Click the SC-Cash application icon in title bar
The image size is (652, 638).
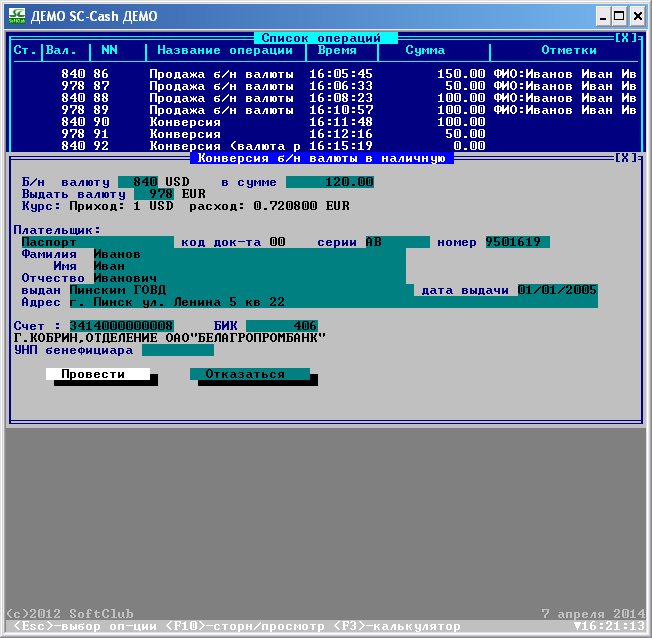[17, 16]
